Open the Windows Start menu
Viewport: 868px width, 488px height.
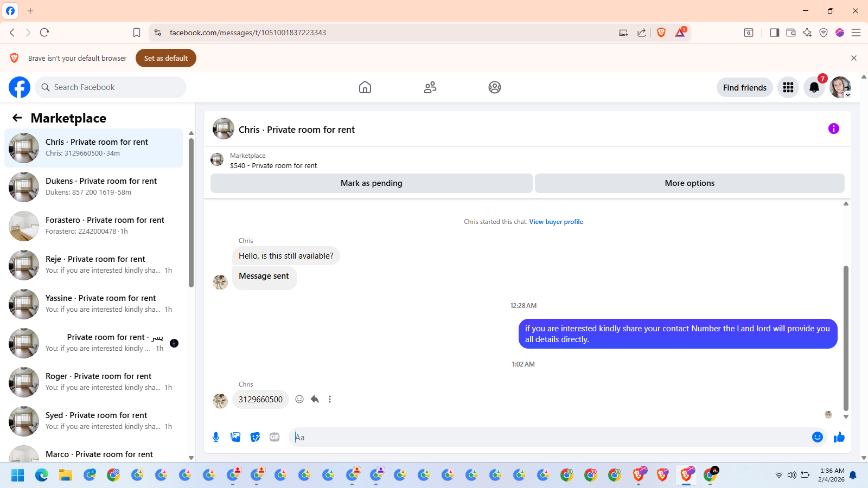tap(18, 476)
